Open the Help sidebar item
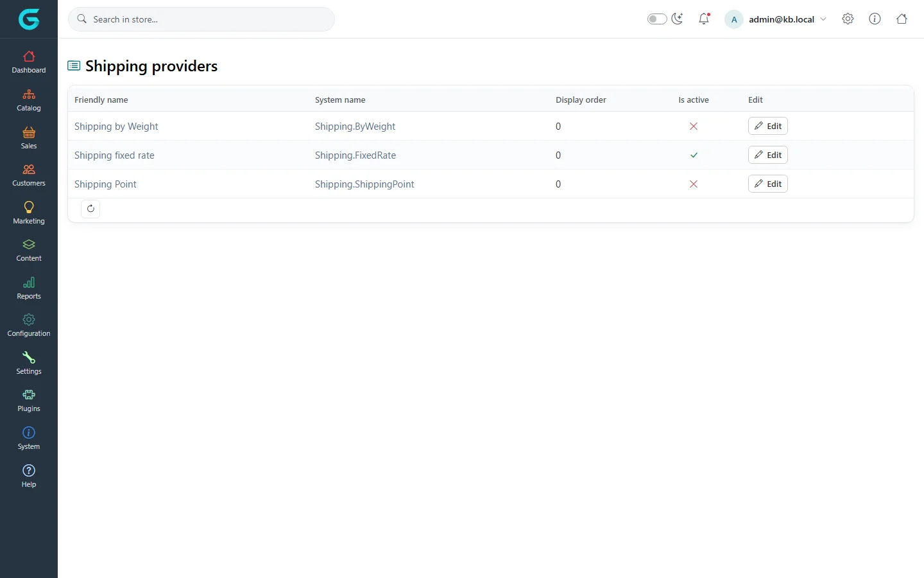Screen dimensions: 924x578 pos(29,477)
